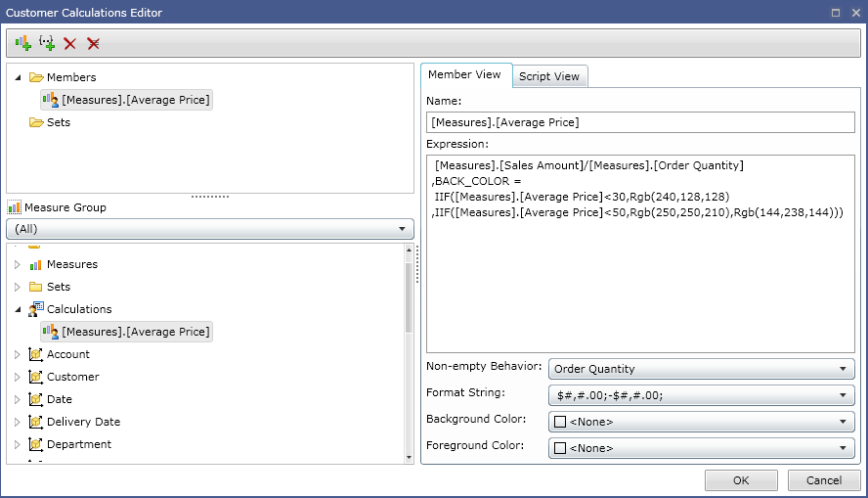Expand the Sets node in the cube tree
The height and width of the screenshot is (498, 868).
click(x=18, y=287)
